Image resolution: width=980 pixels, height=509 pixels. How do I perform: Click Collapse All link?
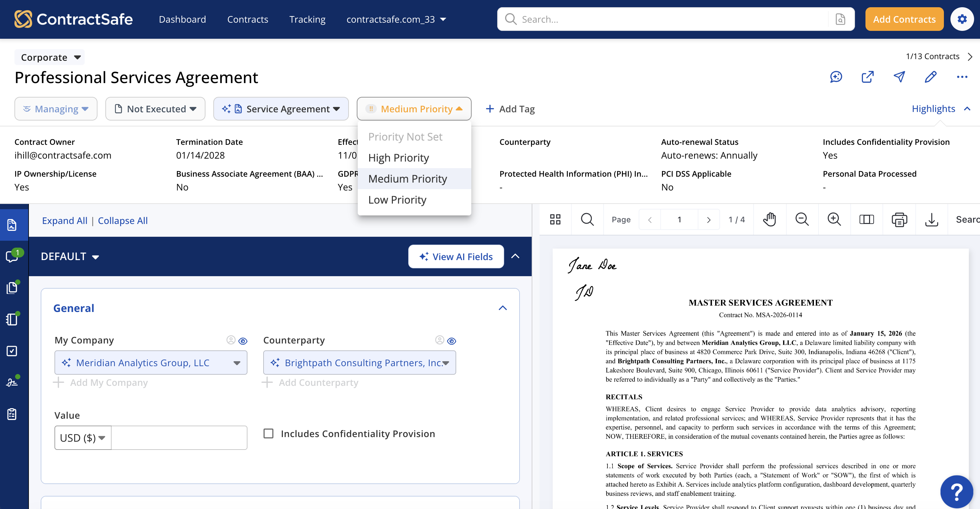pyautogui.click(x=122, y=221)
